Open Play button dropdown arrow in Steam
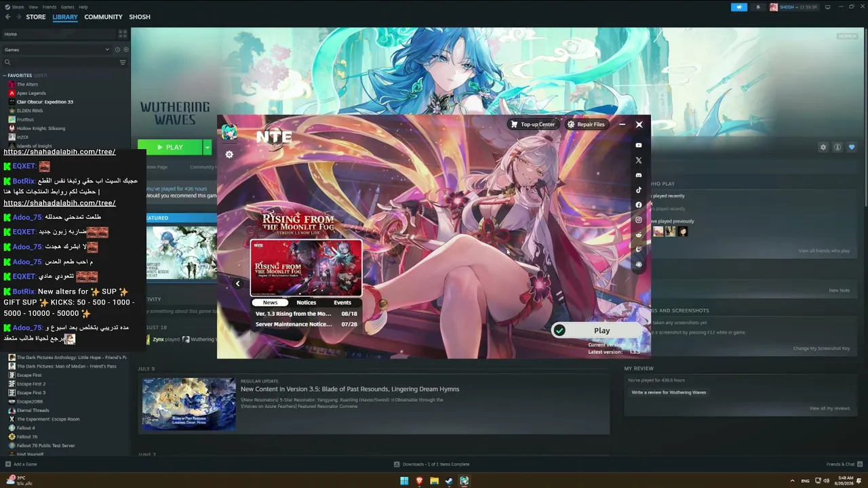868x488 pixels. pyautogui.click(x=208, y=147)
